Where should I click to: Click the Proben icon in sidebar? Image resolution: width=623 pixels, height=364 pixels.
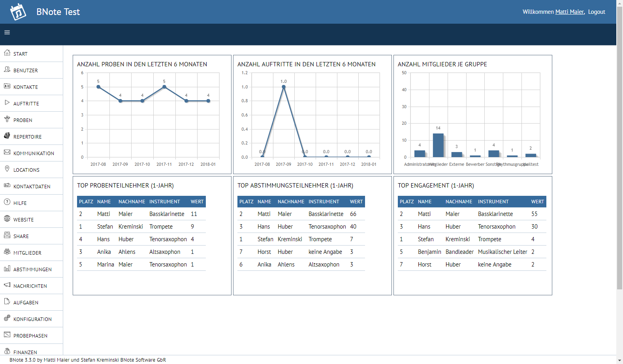(7, 119)
